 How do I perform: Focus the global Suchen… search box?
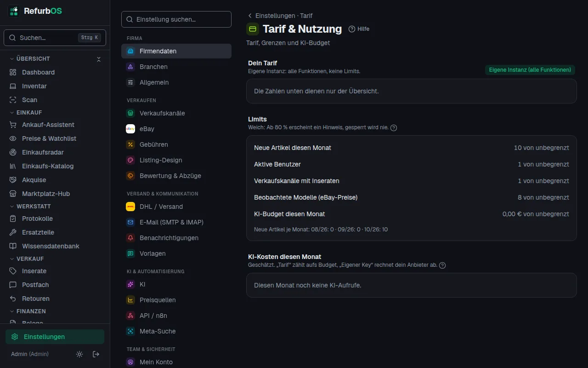tap(55, 38)
